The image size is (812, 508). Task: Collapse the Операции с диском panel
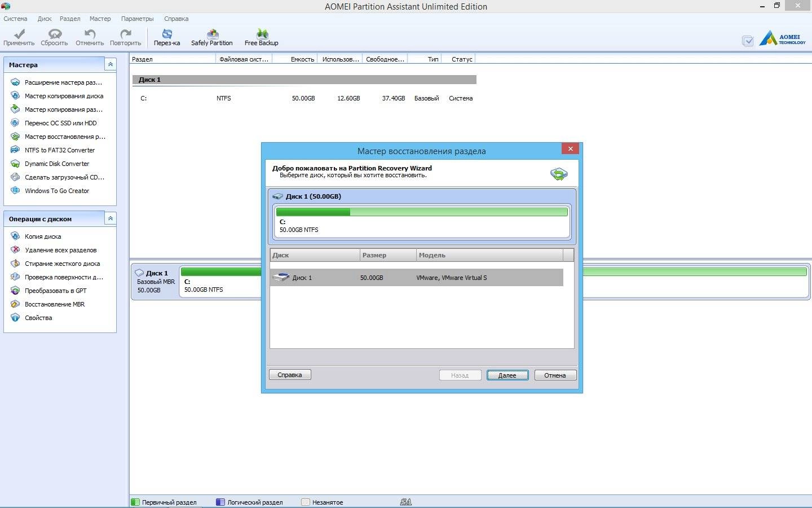click(111, 218)
